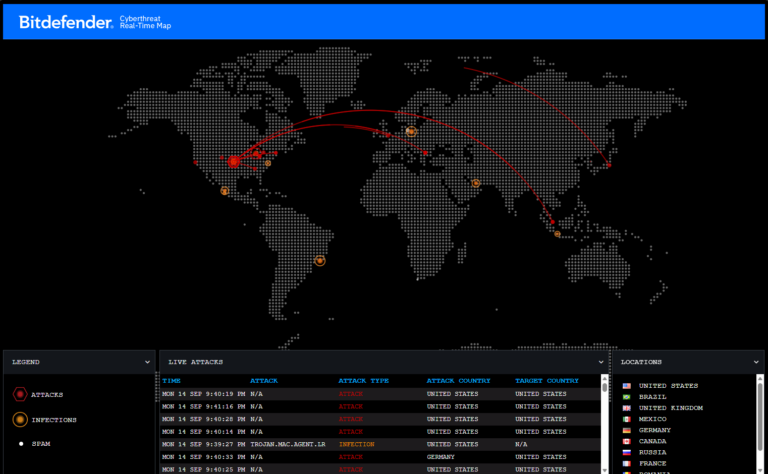Select France in Locations list
The image size is (768, 474).
pyautogui.click(x=652, y=463)
